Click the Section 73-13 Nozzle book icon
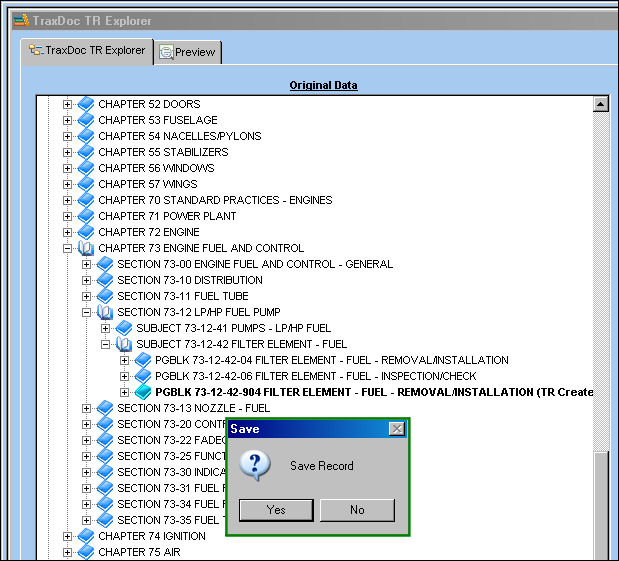Screen dimensions: 619x561 [x=105, y=408]
